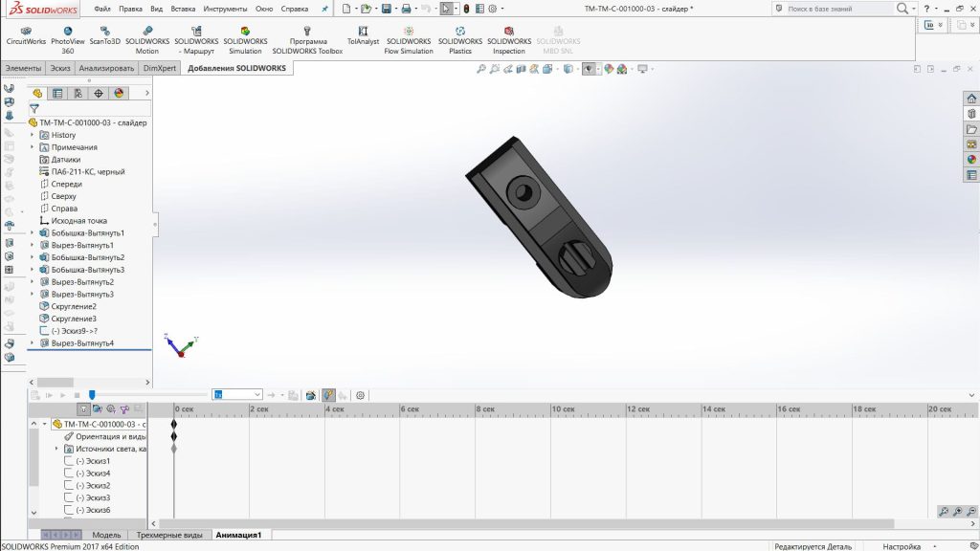The width and height of the screenshot is (980, 551).
Task: Collapse the ТМ-ТМ-С-001000-03 timeline tree root
Action: pyautogui.click(x=44, y=424)
